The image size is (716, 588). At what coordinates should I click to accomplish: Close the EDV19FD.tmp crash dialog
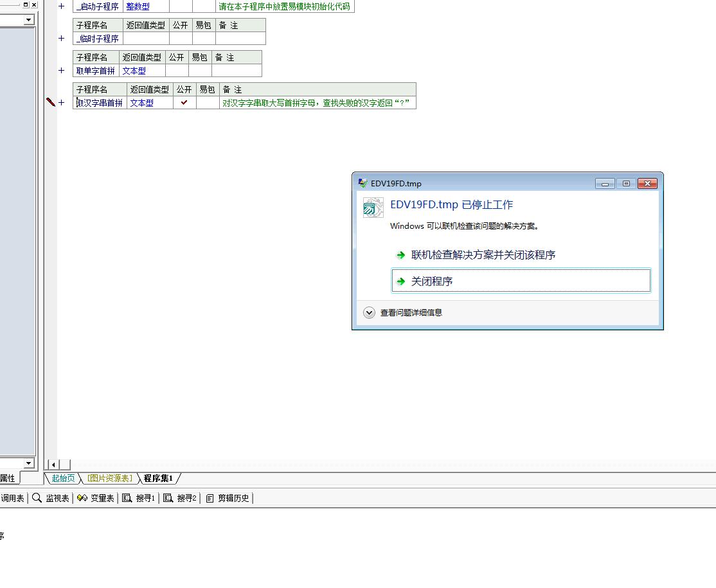pyautogui.click(x=647, y=184)
